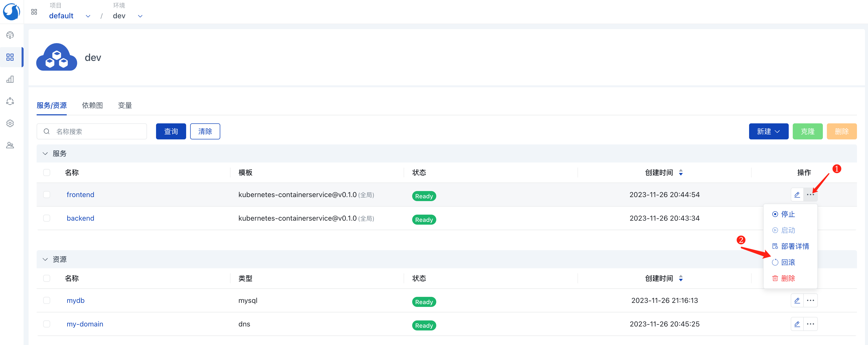
Task: Select all resources checkbox in header
Action: [46, 278]
